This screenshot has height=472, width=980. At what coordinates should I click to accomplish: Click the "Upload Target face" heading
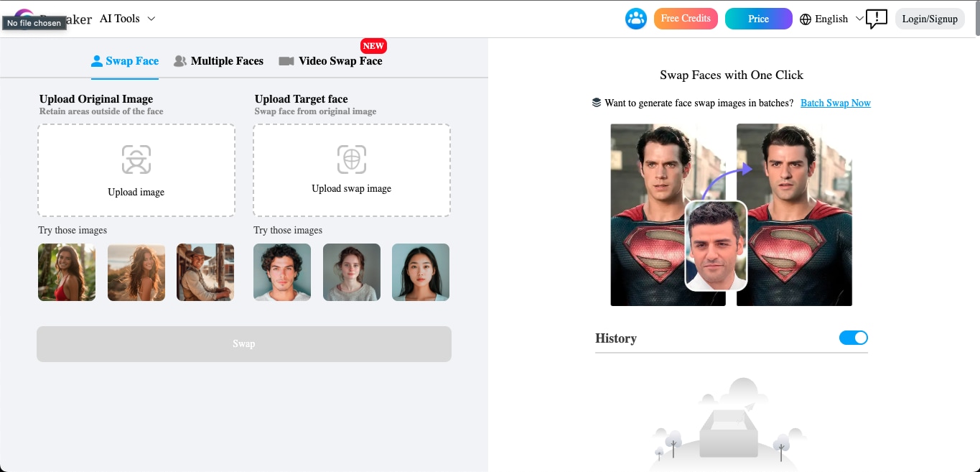302,99
